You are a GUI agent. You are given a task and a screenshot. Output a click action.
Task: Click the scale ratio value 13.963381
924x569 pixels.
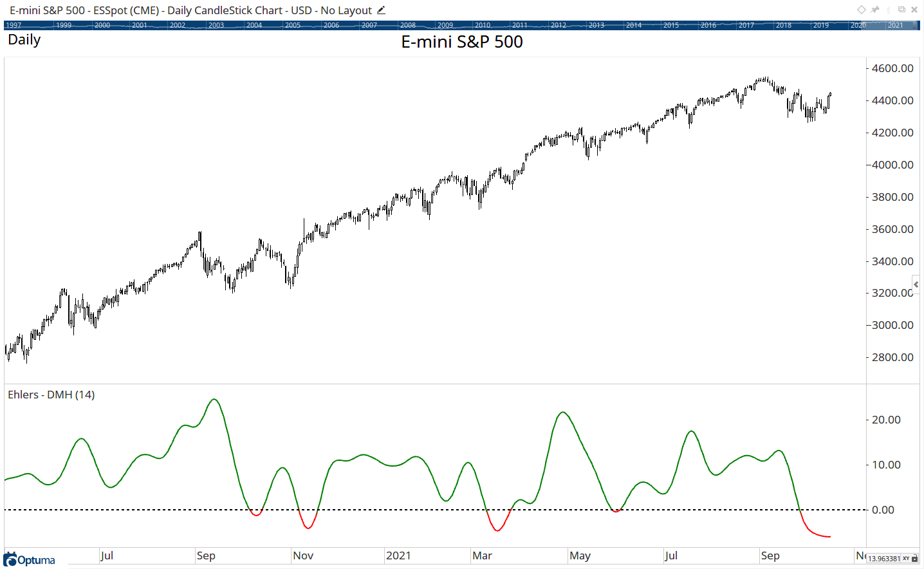pos(884,559)
